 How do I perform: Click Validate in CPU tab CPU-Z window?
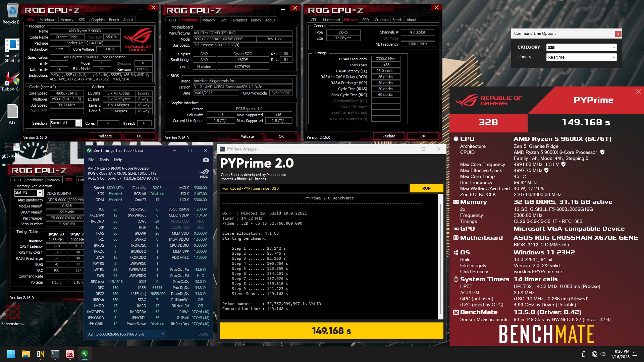pos(105,136)
